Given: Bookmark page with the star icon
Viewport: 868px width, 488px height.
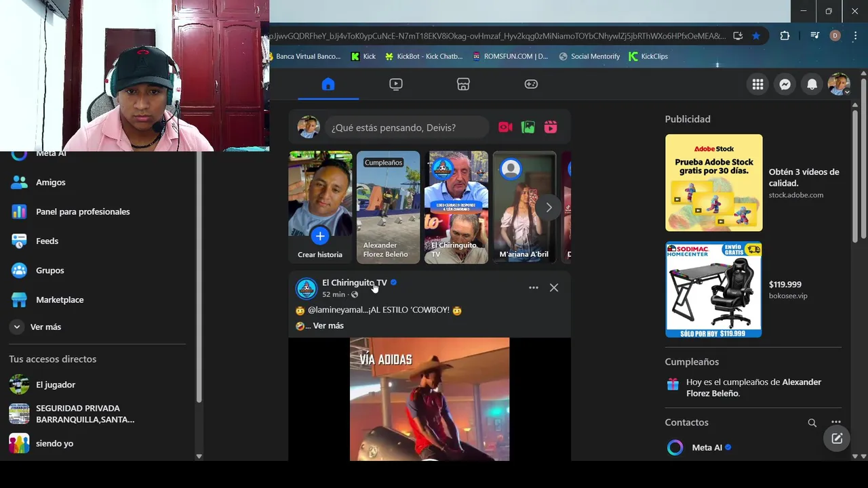Looking at the screenshot, I should (756, 36).
